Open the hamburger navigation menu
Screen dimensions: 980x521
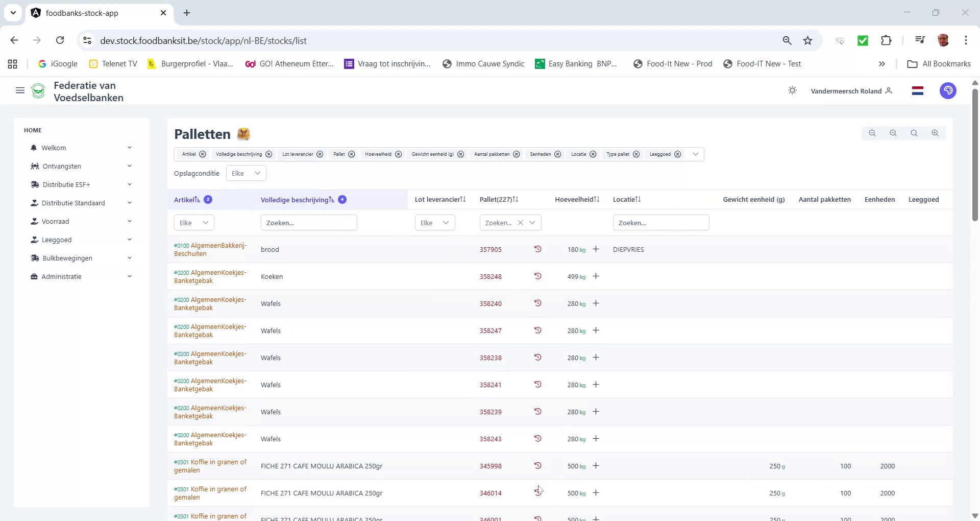[20, 90]
